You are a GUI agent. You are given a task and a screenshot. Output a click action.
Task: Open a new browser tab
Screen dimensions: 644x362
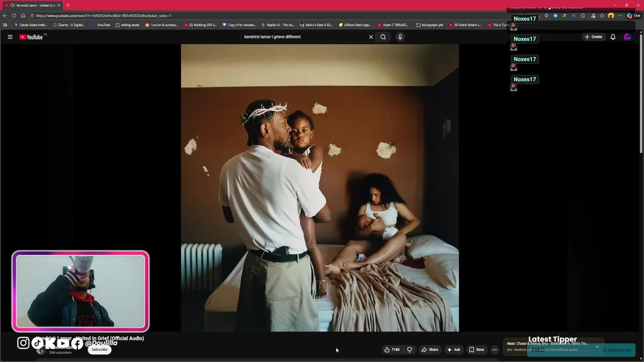[68, 5]
